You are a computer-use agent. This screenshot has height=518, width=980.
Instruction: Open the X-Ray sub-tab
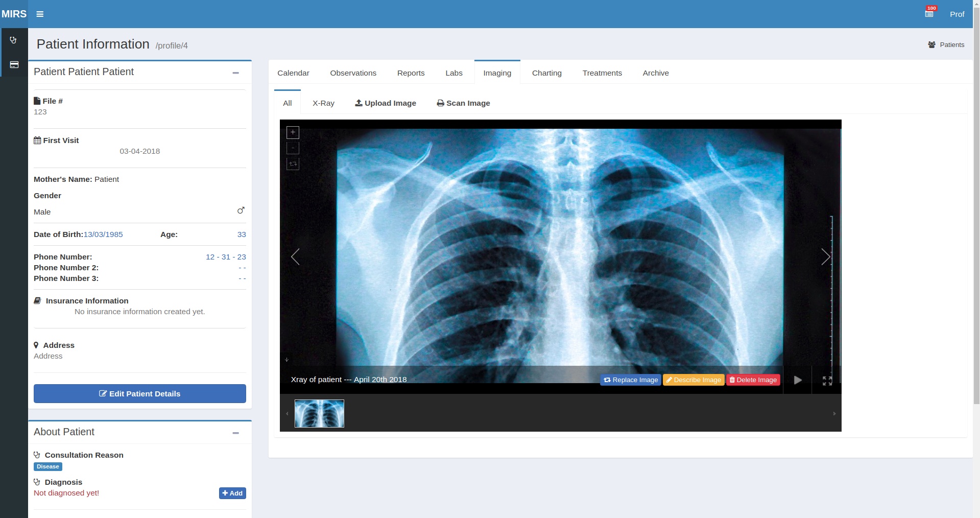323,103
